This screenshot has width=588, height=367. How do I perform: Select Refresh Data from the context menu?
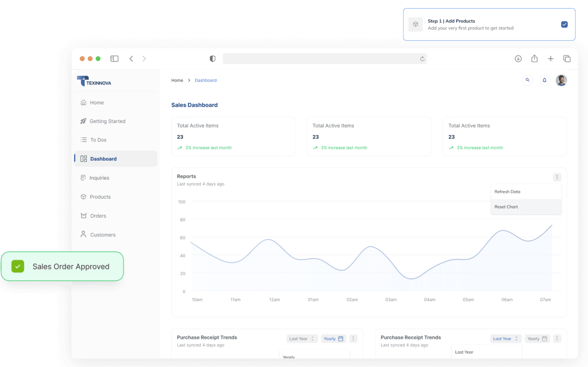click(x=507, y=191)
